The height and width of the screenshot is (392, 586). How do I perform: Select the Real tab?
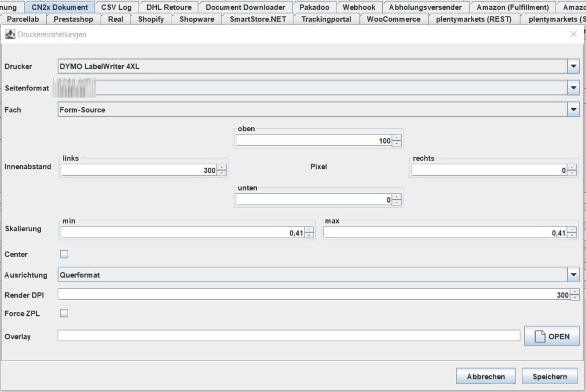click(x=116, y=19)
